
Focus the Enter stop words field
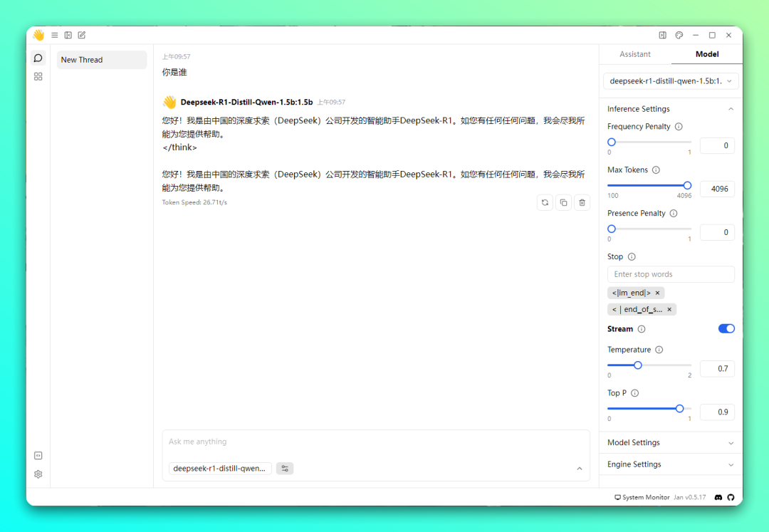pos(671,274)
